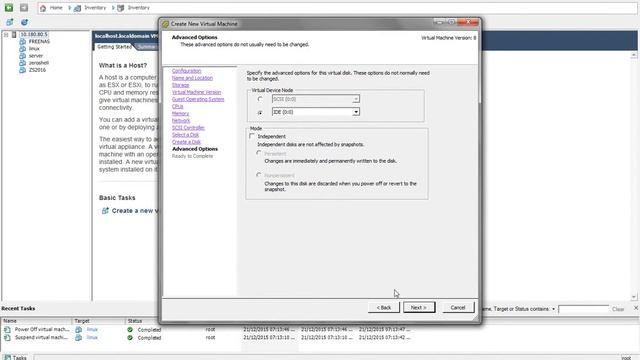Go to the Virtual Machine Version step
Screen dimensions: 640x360
(x=196, y=92)
